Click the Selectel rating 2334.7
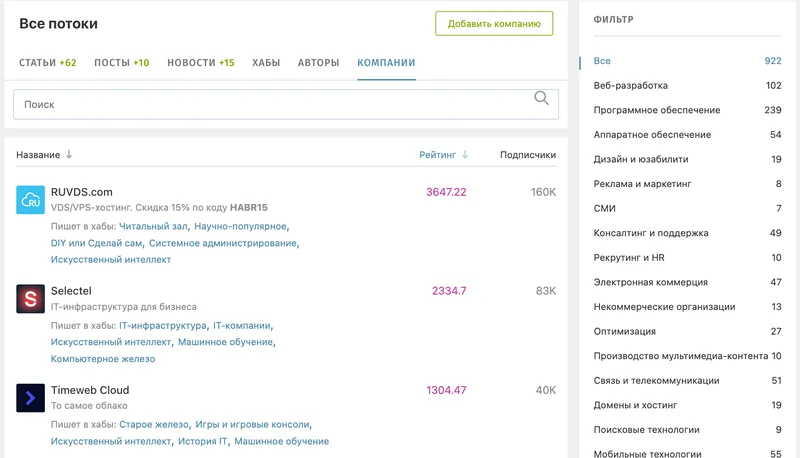800x458 pixels. [449, 291]
